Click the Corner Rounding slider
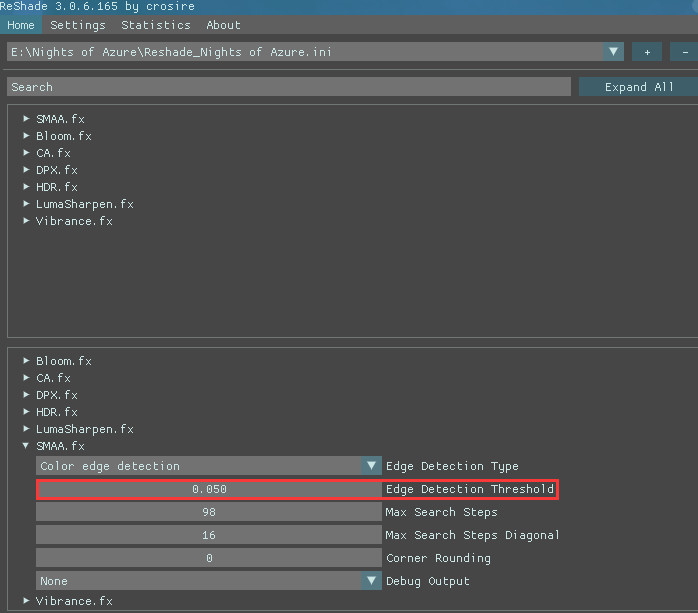The width and height of the screenshot is (698, 613). (208, 558)
